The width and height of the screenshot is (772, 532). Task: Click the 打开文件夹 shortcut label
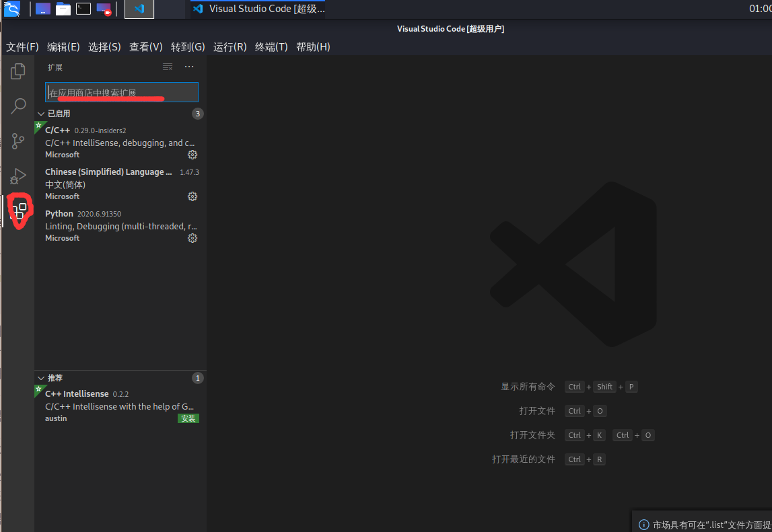point(532,435)
